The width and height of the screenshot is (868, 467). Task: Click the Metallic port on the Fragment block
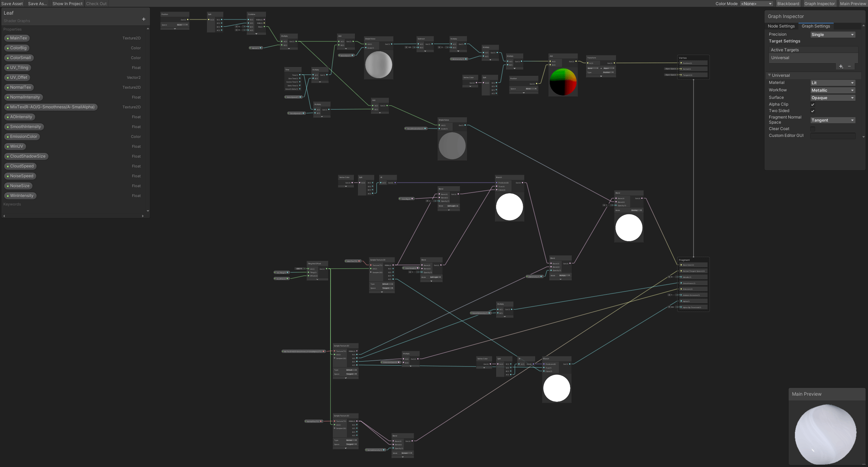pos(681,277)
